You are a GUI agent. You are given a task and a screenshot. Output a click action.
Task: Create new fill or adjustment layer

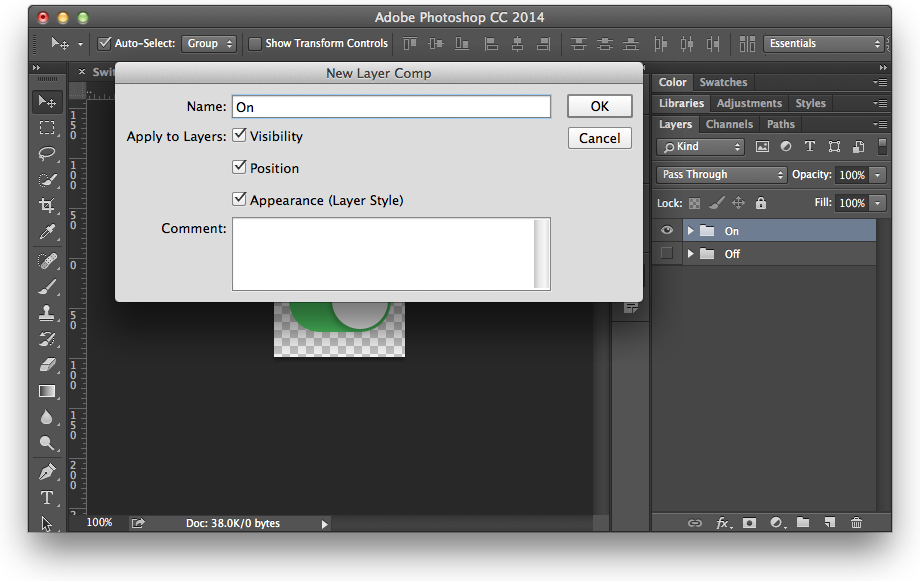[777, 523]
